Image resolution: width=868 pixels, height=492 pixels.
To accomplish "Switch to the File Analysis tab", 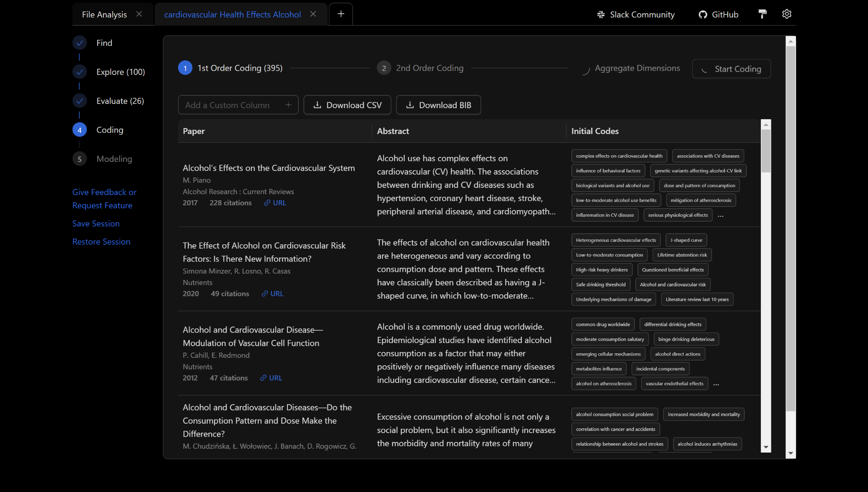I will click(104, 14).
